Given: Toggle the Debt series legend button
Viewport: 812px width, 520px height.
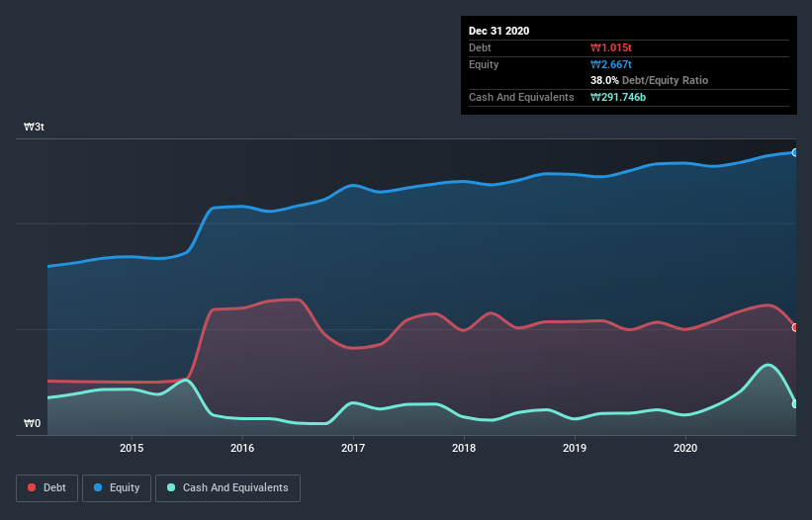Looking at the screenshot, I should tap(46, 488).
